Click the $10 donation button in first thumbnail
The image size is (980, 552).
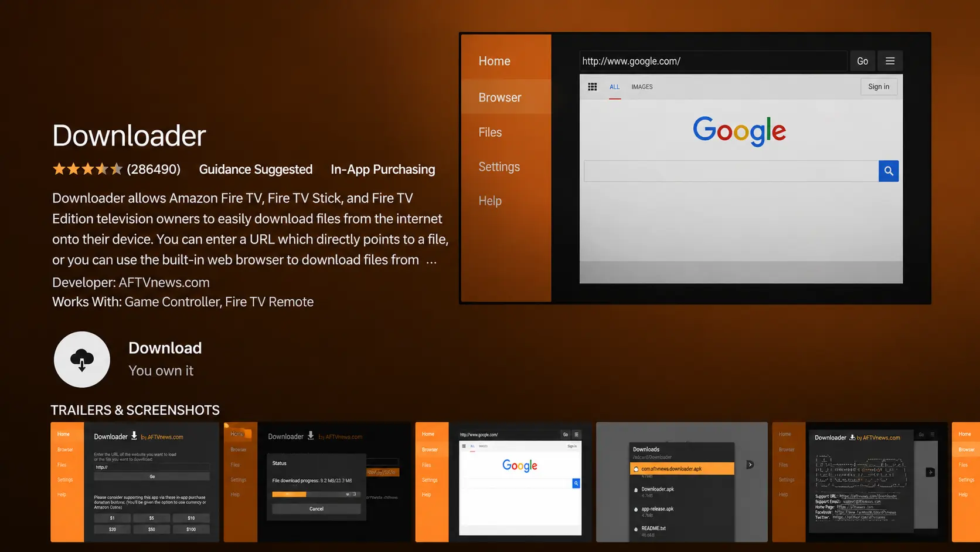click(x=191, y=518)
